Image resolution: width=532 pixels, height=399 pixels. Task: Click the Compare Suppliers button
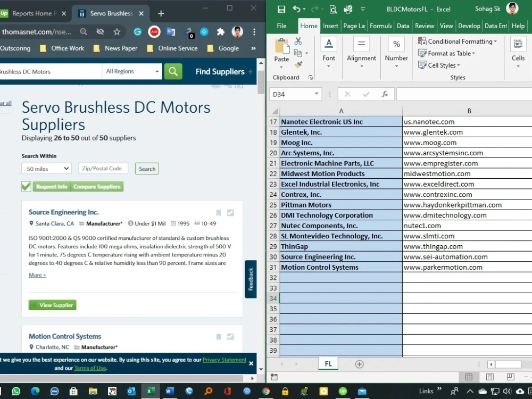click(x=97, y=187)
